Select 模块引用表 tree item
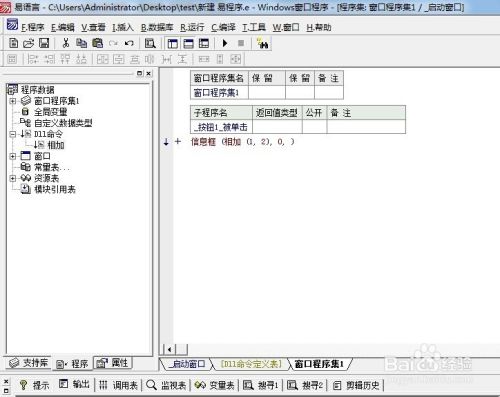500x397 pixels. tap(55, 189)
